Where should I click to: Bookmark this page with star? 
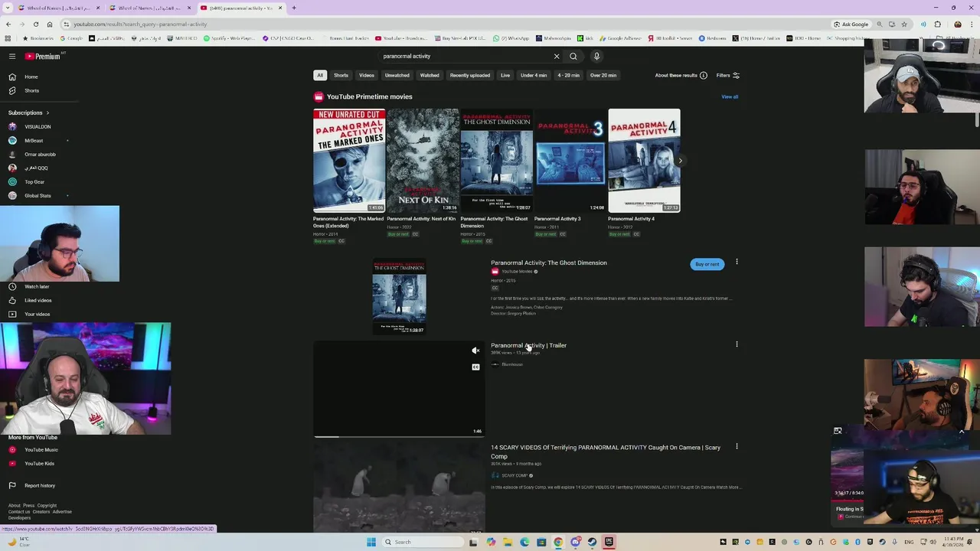[904, 24]
